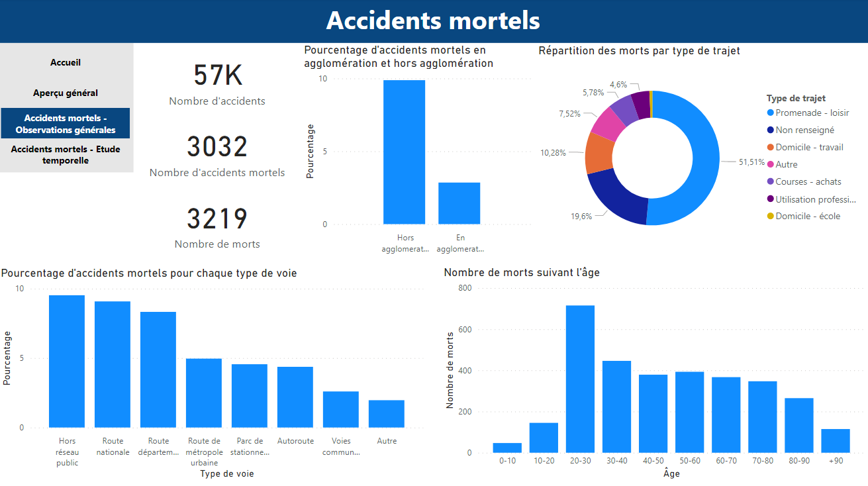This screenshot has width=868, height=486.
Task: Click the 'Accidents mortels' page header title
Action: click(434, 21)
